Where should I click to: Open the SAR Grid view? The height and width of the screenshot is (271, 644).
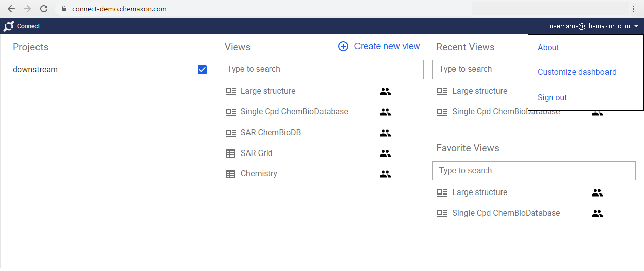coord(257,153)
